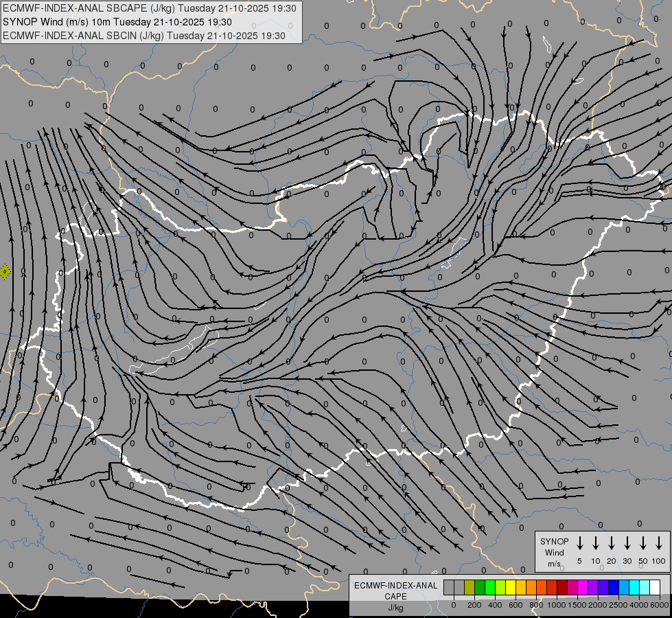
Task: Click the wind legend arrow above 30
Action: 627,543
